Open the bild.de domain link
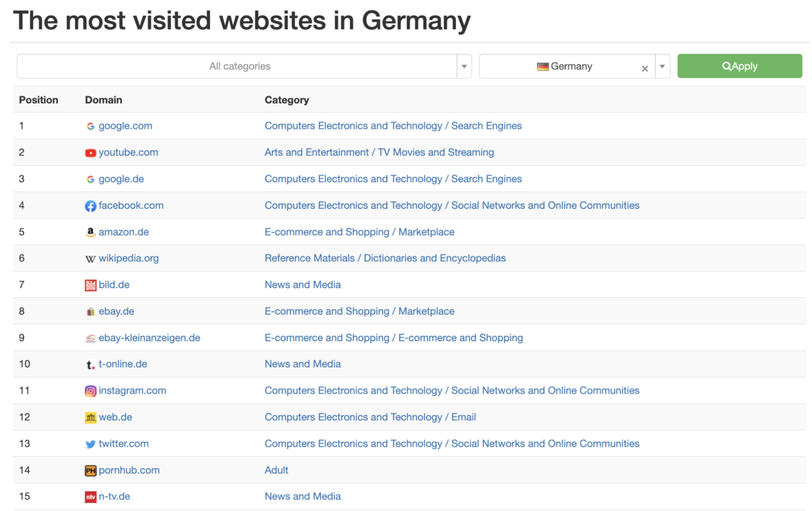Screen dimensions: 812x511 114,284
